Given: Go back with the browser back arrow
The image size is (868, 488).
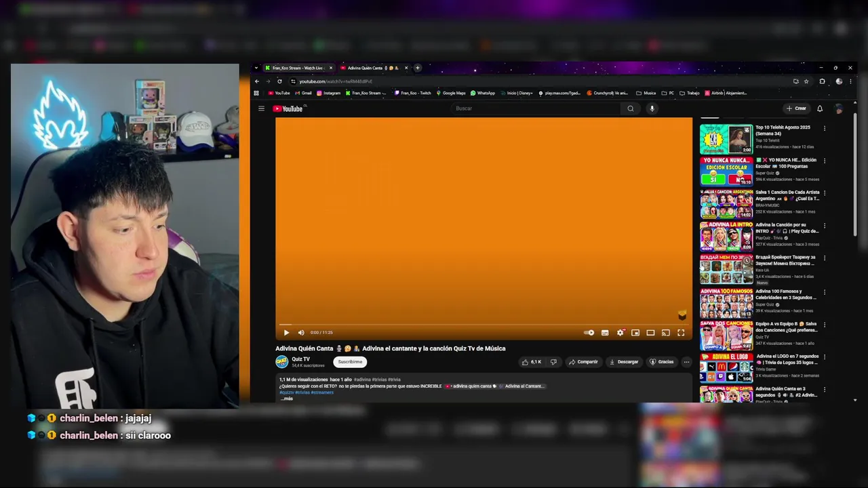Looking at the screenshot, I should point(256,81).
